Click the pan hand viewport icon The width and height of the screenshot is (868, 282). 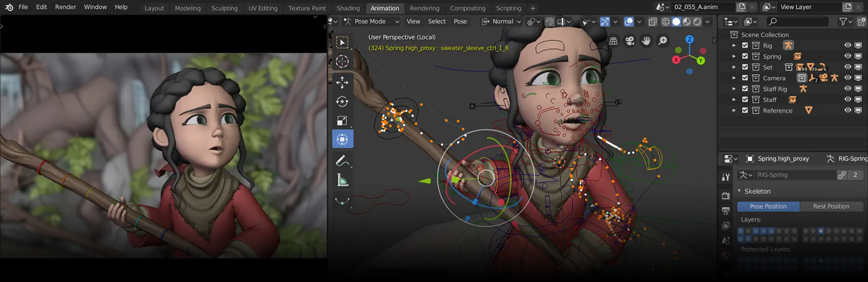[x=646, y=41]
